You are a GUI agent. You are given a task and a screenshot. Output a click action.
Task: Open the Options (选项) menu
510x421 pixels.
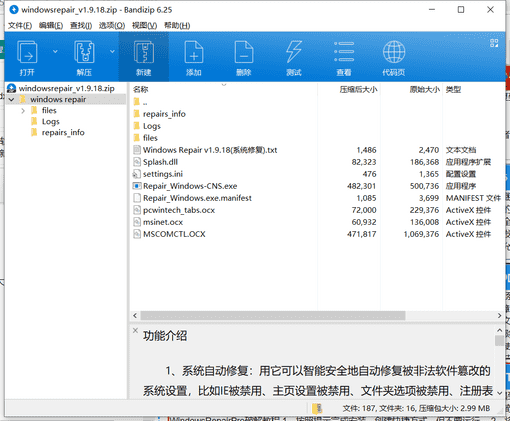pyautogui.click(x=112, y=25)
